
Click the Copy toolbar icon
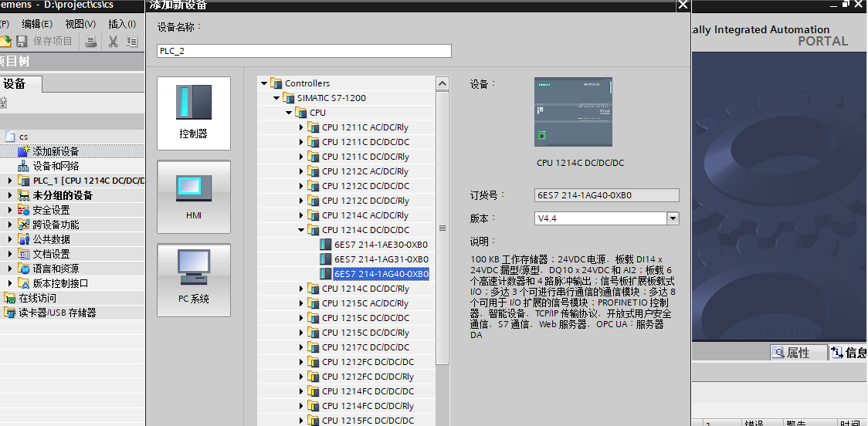pyautogui.click(x=131, y=42)
